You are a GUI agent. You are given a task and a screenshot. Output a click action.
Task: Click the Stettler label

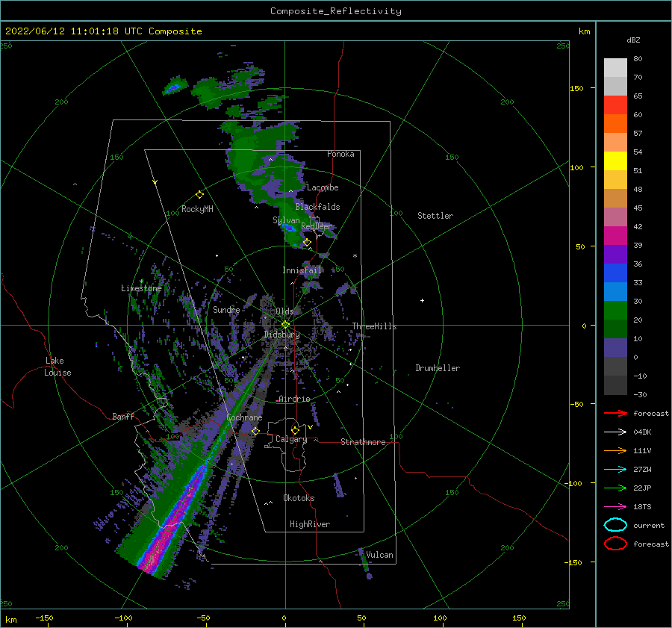click(x=435, y=216)
